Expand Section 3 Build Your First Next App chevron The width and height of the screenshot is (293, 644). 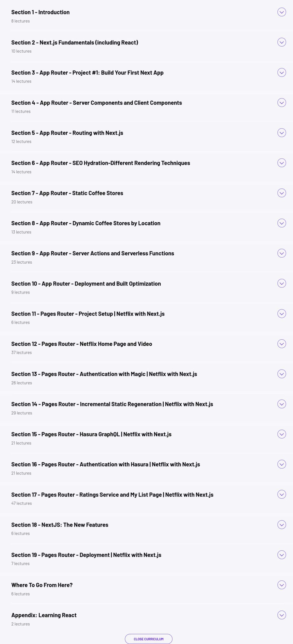pyautogui.click(x=281, y=72)
